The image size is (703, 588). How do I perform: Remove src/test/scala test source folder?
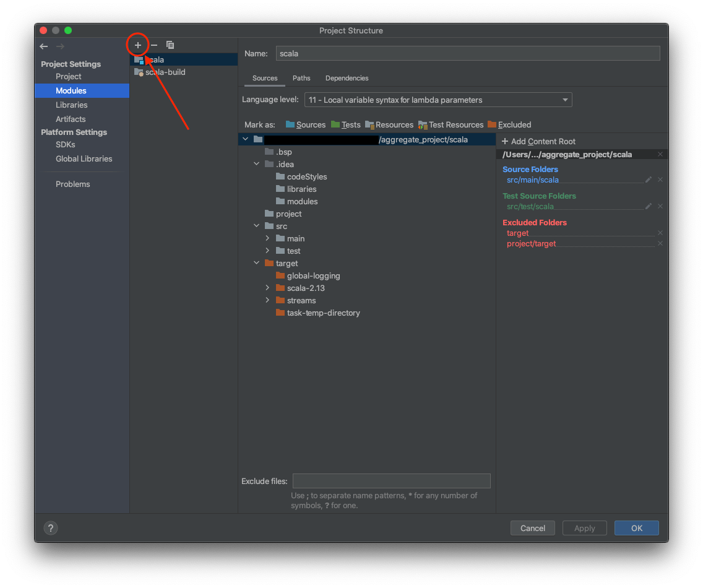click(x=660, y=206)
